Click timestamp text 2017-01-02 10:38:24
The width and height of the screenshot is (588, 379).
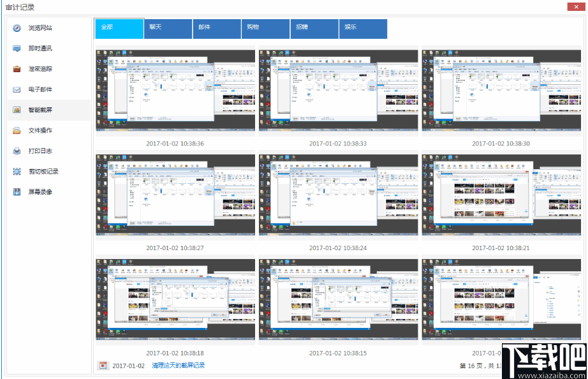click(x=338, y=248)
